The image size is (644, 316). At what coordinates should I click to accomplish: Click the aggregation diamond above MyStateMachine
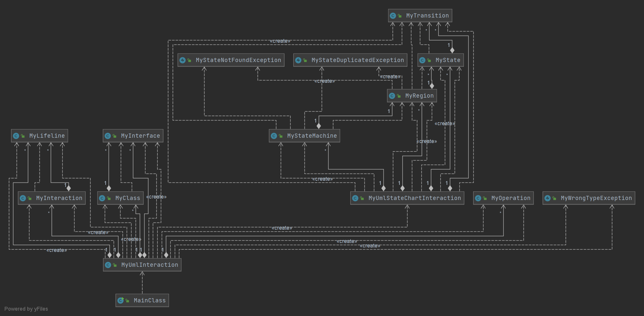(319, 126)
